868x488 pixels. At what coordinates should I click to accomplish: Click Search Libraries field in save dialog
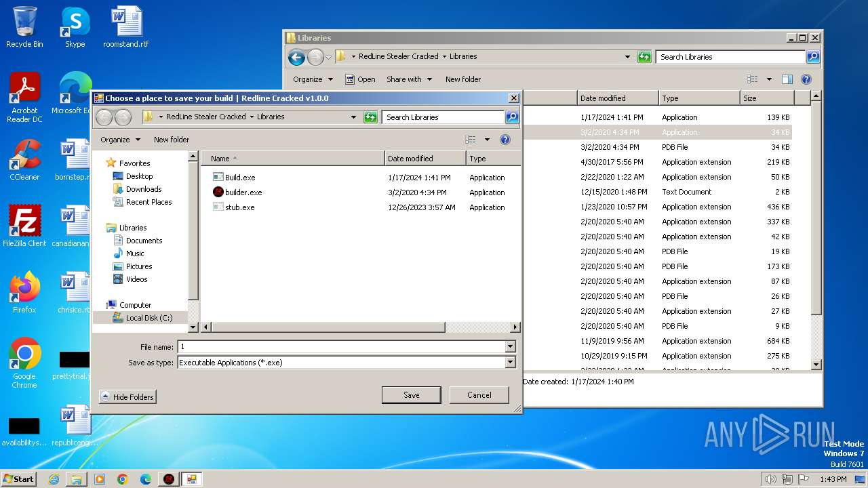point(443,117)
